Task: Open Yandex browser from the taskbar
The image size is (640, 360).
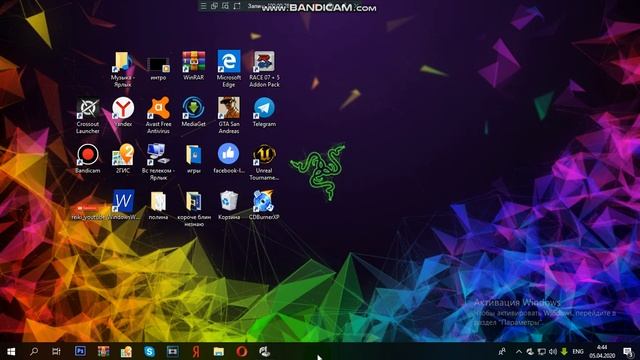Action: [x=196, y=351]
